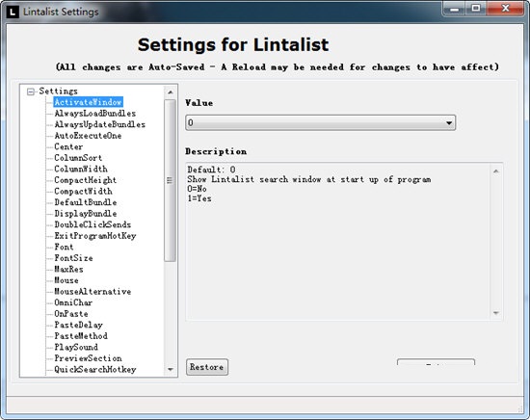The height and width of the screenshot is (420, 530).
Task: Select the OmniChar setting
Action: 73,302
